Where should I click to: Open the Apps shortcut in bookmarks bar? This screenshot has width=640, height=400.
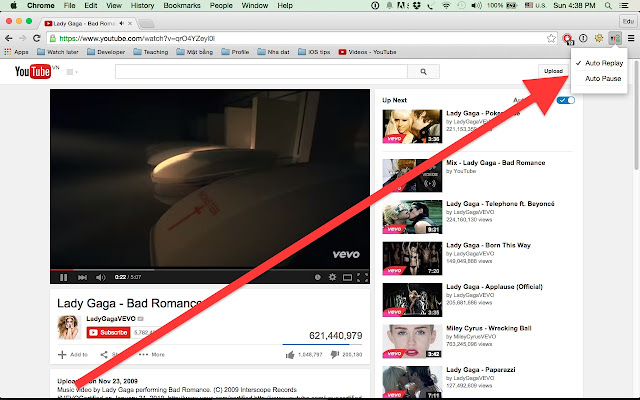[x=16, y=52]
